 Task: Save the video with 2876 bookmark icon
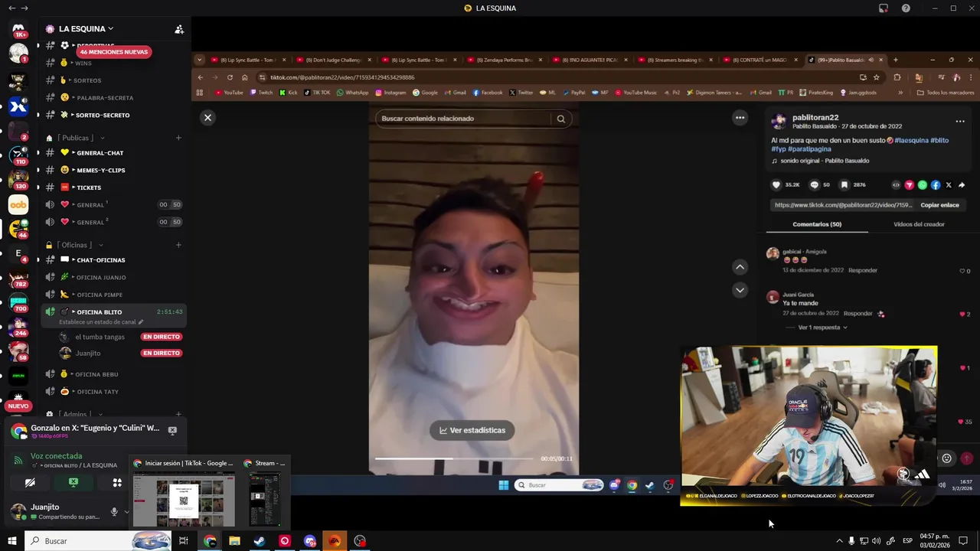coord(844,185)
